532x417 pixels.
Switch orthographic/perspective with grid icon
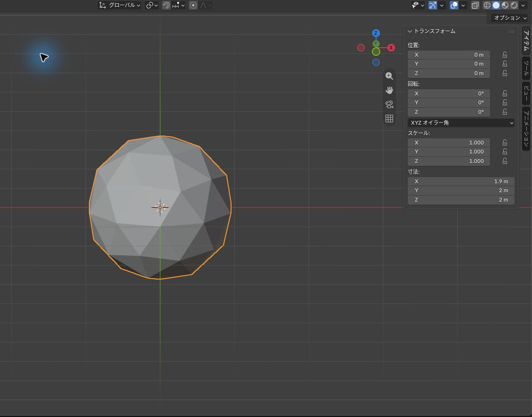389,119
